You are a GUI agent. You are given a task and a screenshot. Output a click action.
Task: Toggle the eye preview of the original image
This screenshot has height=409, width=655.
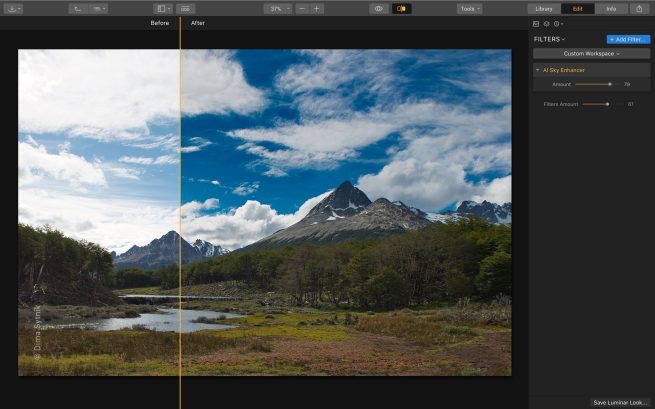pyautogui.click(x=379, y=8)
